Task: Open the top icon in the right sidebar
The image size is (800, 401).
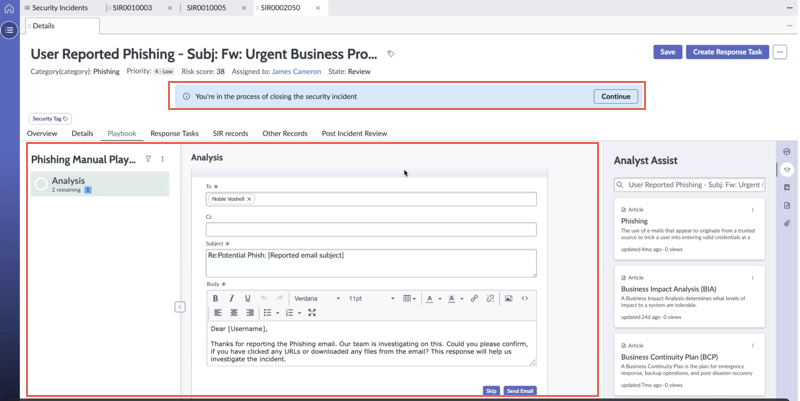Action: (x=787, y=152)
